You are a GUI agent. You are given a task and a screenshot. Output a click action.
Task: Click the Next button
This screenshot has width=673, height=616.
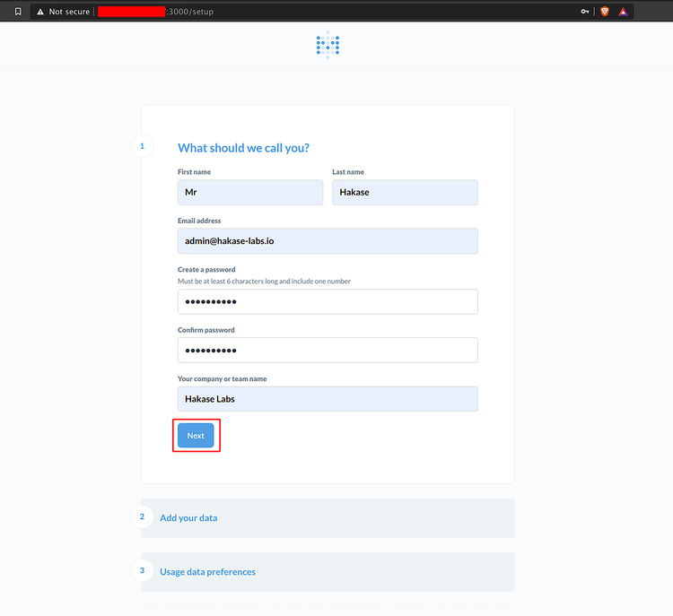pyautogui.click(x=196, y=436)
